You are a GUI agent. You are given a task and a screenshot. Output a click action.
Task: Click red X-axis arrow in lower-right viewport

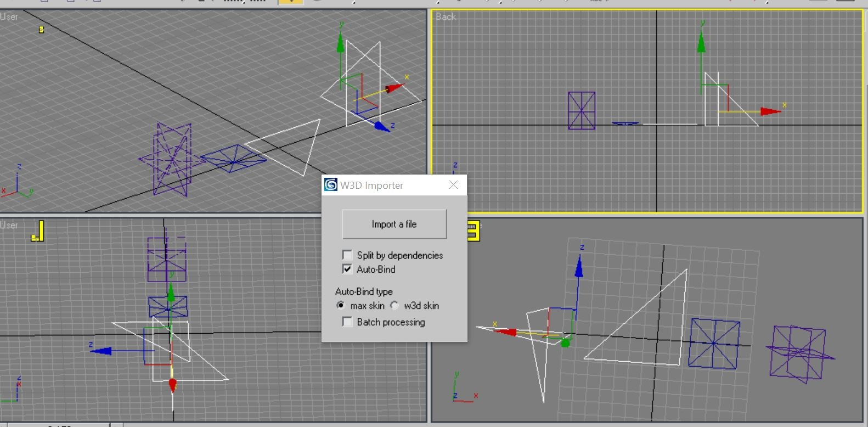[x=505, y=332]
